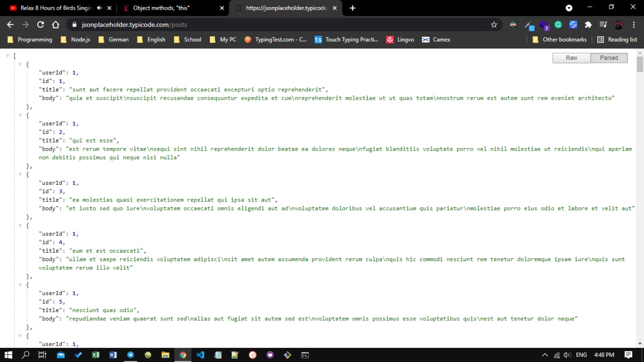
Task: Open the Chrome profile avatar
Action: pos(618,24)
